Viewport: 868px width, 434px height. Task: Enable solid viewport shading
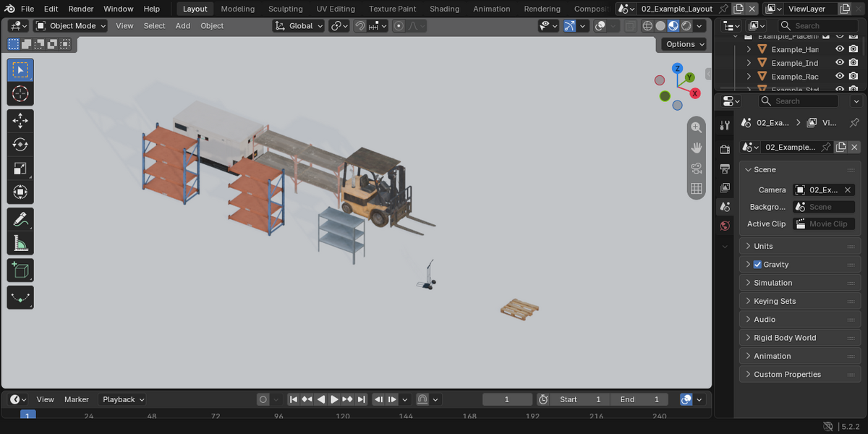660,25
